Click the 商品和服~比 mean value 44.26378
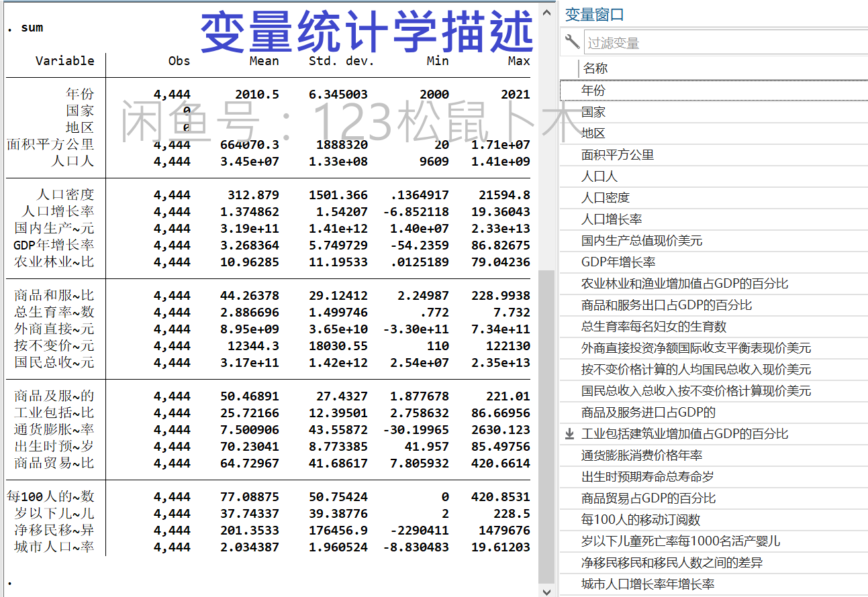 click(x=250, y=296)
